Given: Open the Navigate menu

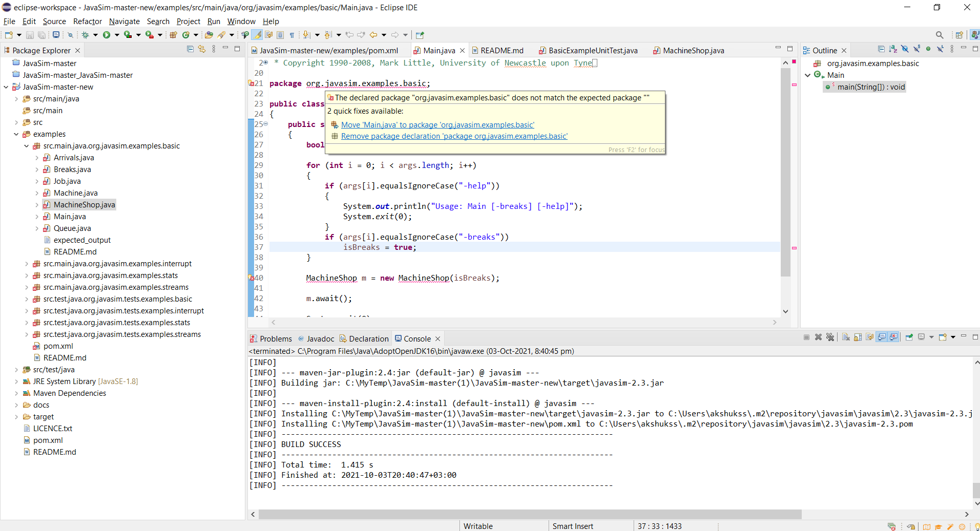Looking at the screenshot, I should tap(124, 22).
